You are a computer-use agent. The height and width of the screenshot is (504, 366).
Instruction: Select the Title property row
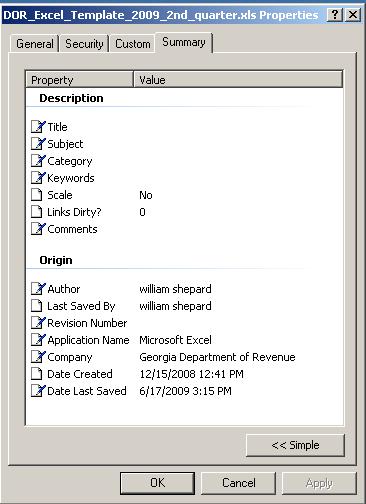pos(184,127)
